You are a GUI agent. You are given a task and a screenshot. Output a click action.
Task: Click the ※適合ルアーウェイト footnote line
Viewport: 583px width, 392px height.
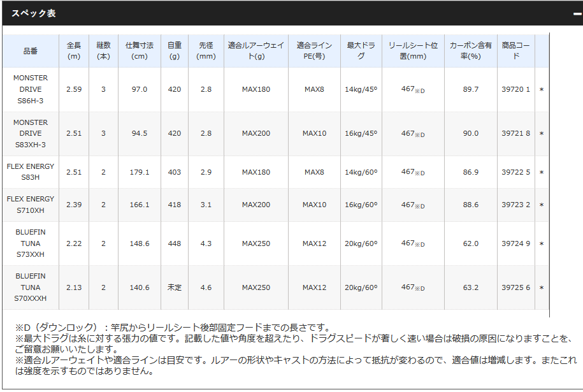tap(296, 366)
